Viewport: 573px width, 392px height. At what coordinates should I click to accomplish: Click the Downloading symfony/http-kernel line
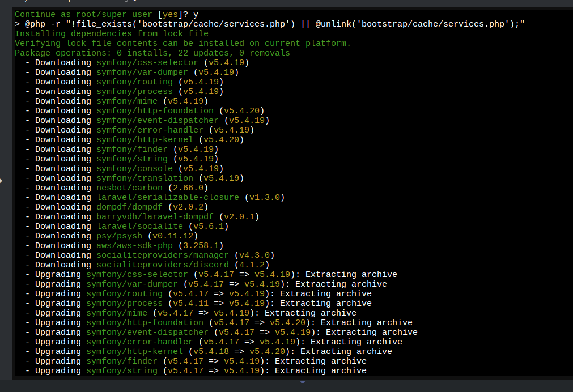pyautogui.click(x=134, y=139)
